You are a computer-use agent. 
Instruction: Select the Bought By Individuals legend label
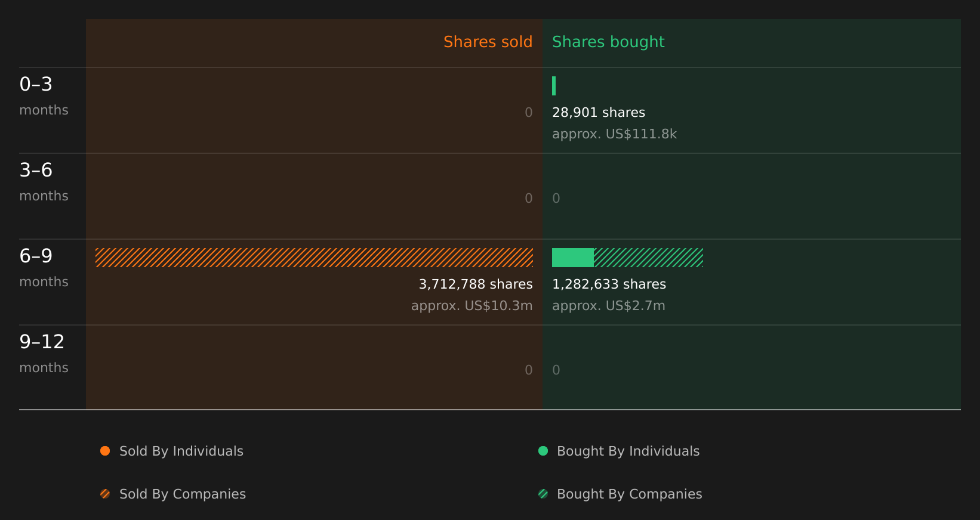pos(628,451)
